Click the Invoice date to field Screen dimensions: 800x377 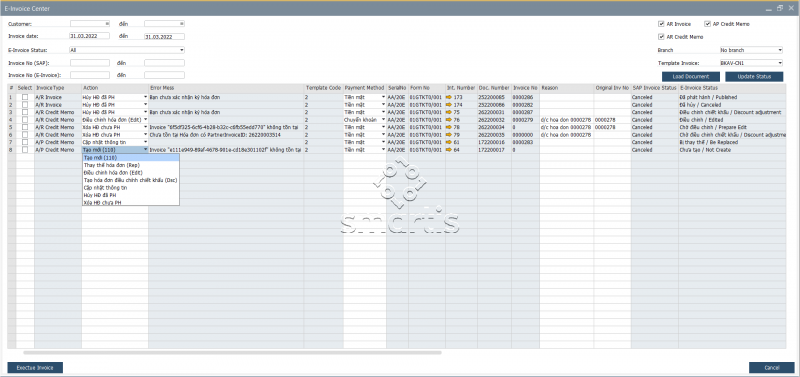pos(164,36)
